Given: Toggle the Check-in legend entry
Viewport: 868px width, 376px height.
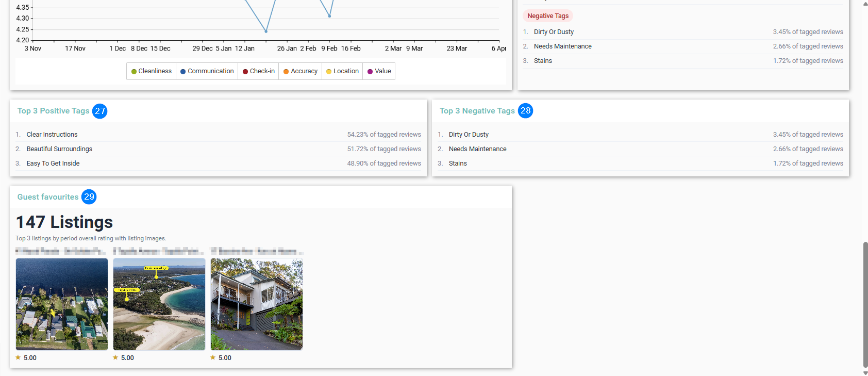Looking at the screenshot, I should (x=259, y=71).
